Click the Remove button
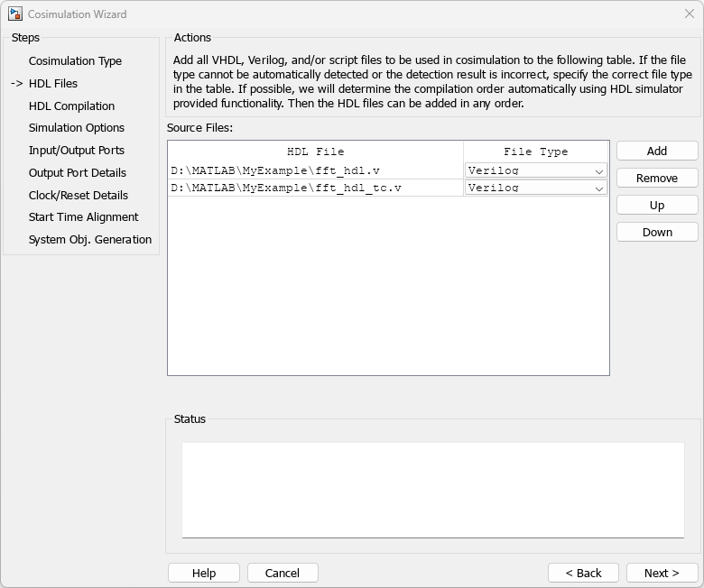Screen dimensions: 704x588 pyautogui.click(x=657, y=179)
